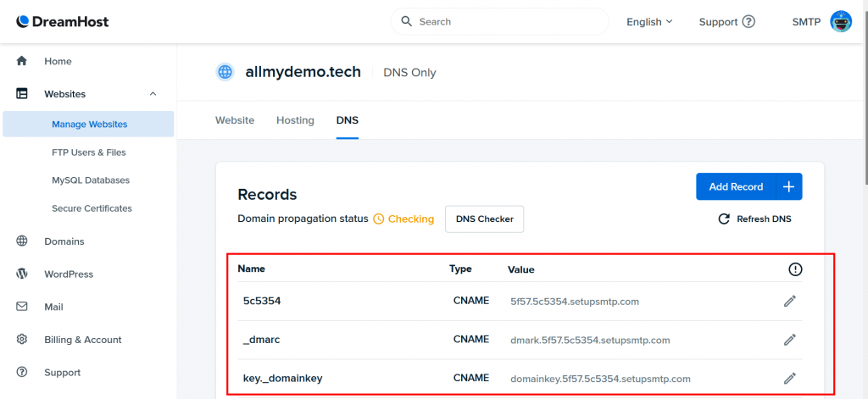The width and height of the screenshot is (868, 399).
Task: Click the sidebar Support help icon
Action: 21,372
